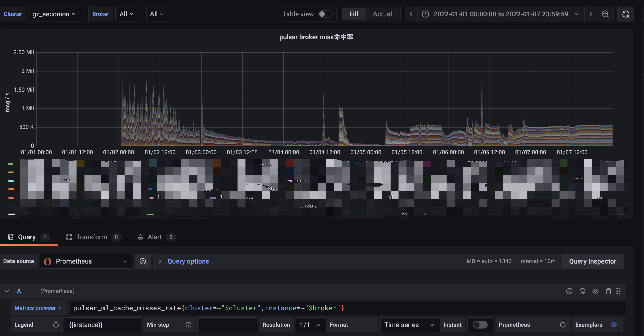Shift time range forward arrow
The height and width of the screenshot is (336, 644).
click(x=591, y=14)
